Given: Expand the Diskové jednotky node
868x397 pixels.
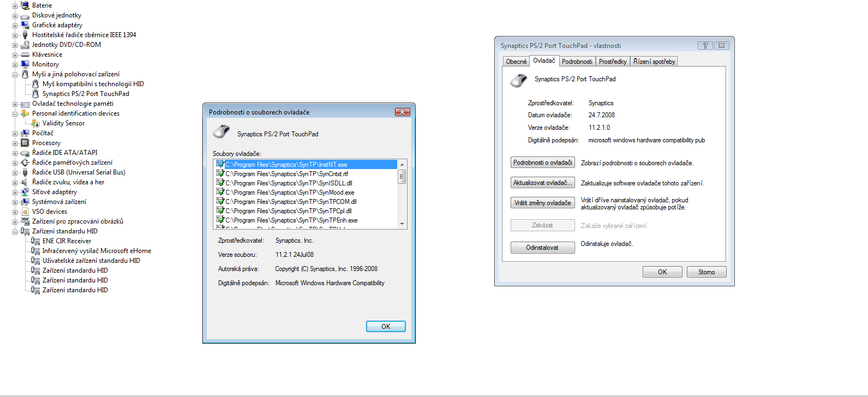Looking at the screenshot, I should pyautogui.click(x=15, y=15).
